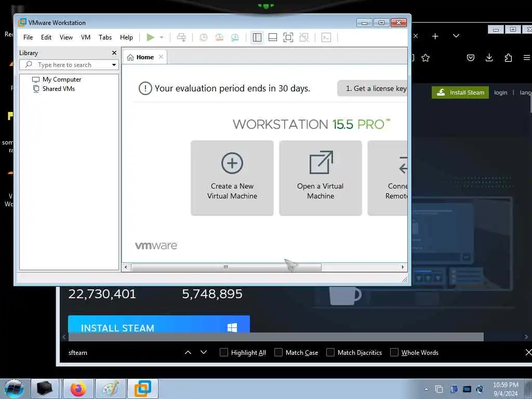Open the Pocket save icon in Firefox
This screenshot has width=532, height=399.
coord(471,58)
